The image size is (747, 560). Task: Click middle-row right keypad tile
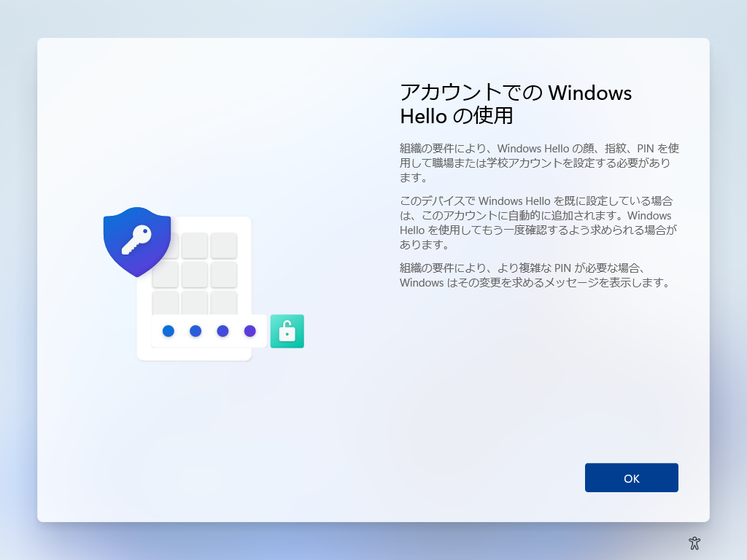pyautogui.click(x=224, y=275)
